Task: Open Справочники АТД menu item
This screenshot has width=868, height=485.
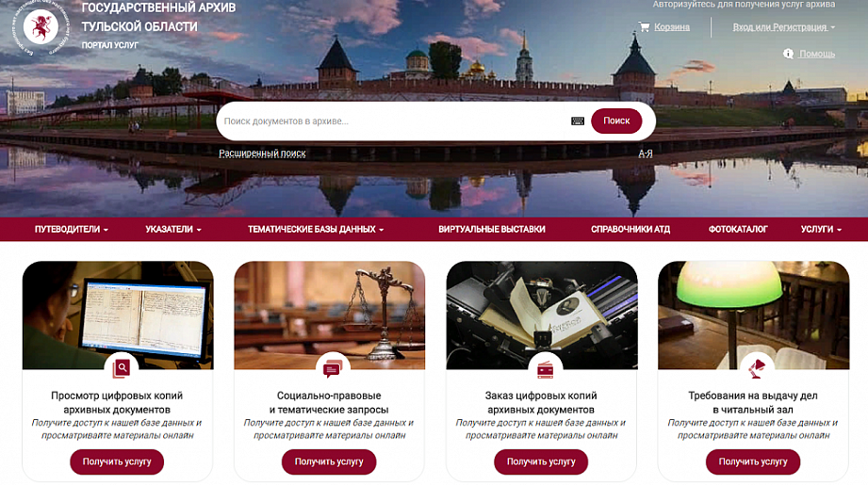Action: point(631,229)
